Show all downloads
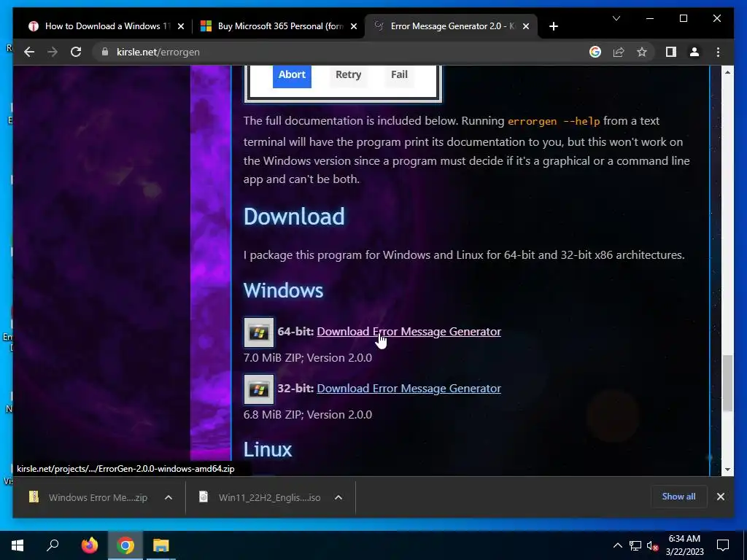The height and width of the screenshot is (560, 747). click(x=678, y=497)
